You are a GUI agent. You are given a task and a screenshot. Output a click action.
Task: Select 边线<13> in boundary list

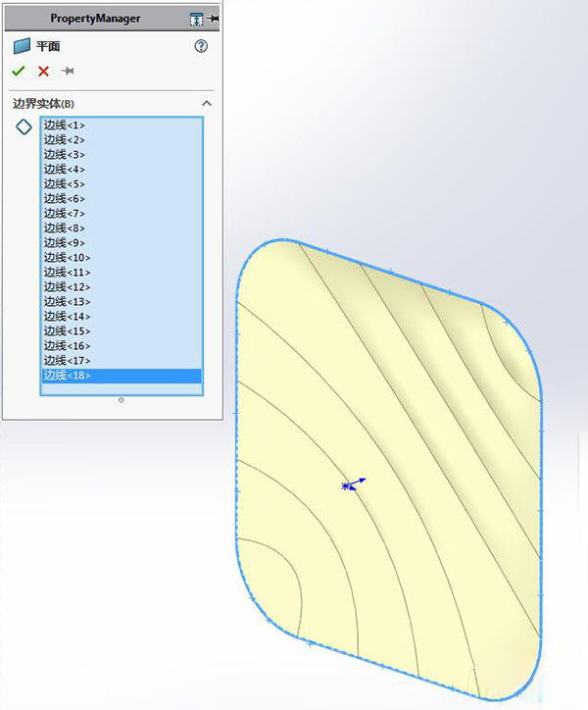click(x=122, y=302)
